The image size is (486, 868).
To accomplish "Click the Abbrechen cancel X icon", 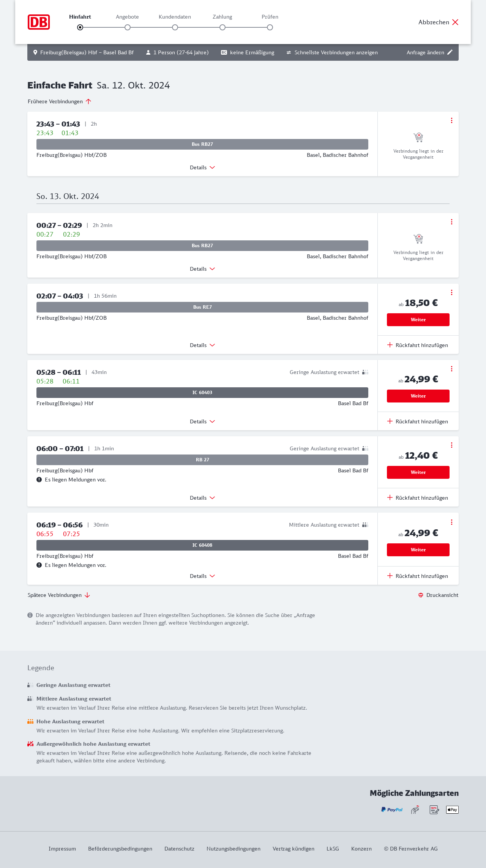I will click(455, 22).
